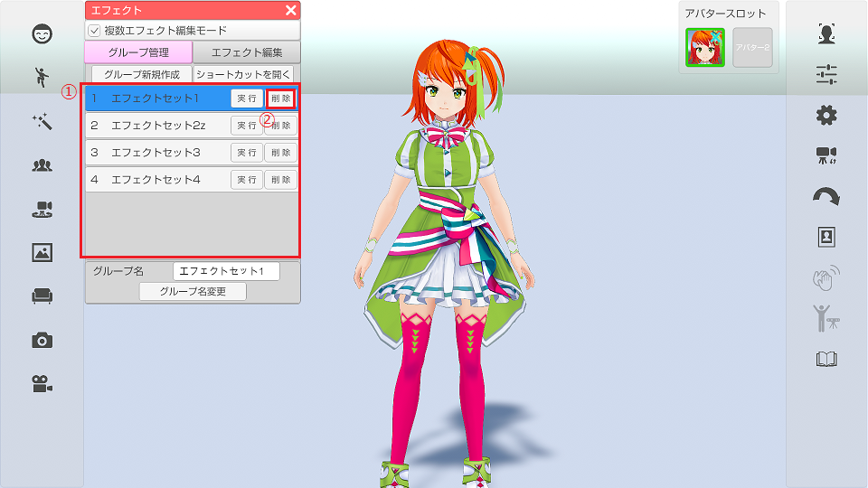Click the video camera recording icon
This screenshot has width=868, height=488.
coord(42,383)
